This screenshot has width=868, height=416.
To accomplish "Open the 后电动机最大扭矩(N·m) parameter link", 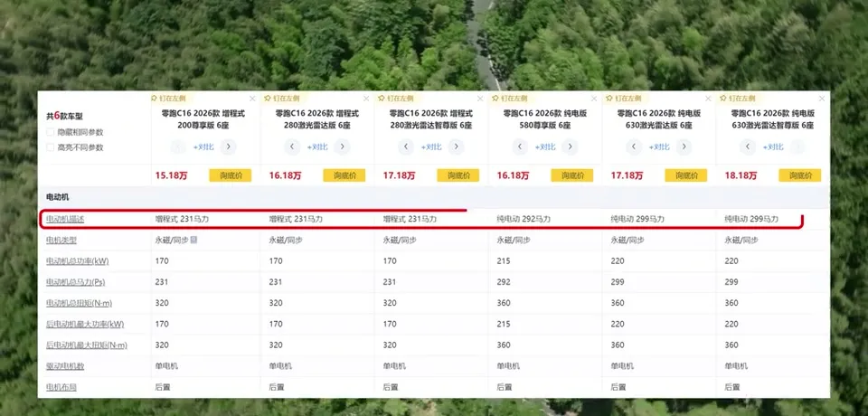I will [x=87, y=345].
